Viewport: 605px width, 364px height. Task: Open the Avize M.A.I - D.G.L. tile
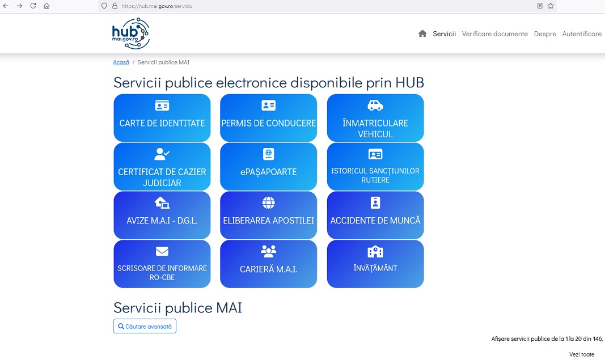pos(162,215)
